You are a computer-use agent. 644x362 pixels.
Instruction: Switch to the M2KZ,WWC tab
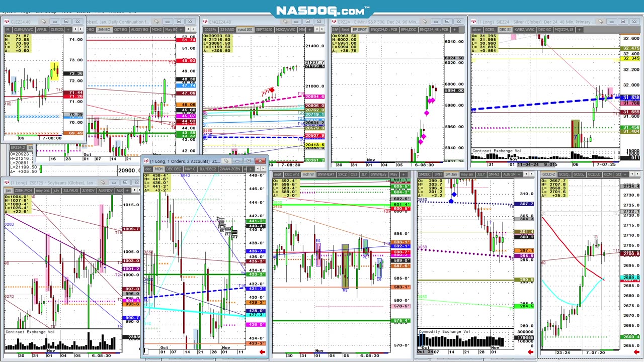click(285, 30)
